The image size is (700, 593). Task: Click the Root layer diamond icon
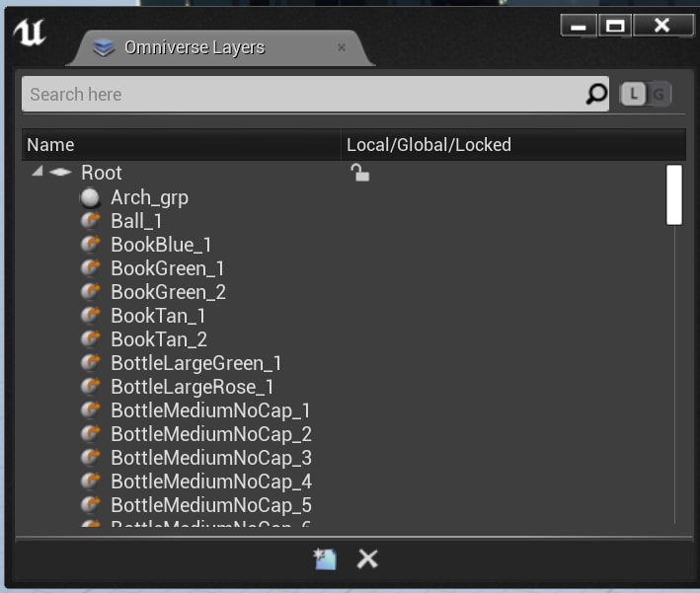tap(60, 172)
